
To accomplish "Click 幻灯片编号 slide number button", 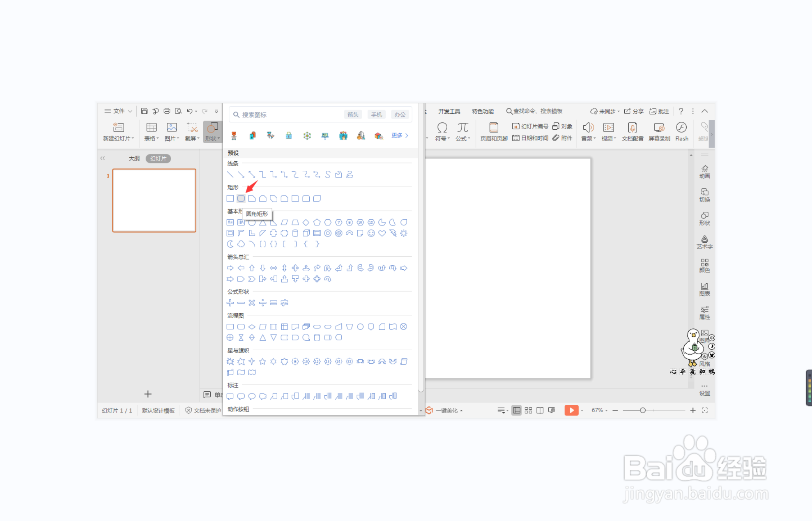I will 530,126.
